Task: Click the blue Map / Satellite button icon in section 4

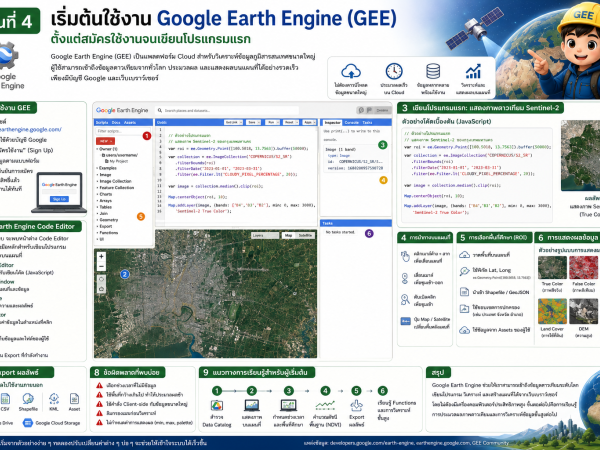Action: 405,321
